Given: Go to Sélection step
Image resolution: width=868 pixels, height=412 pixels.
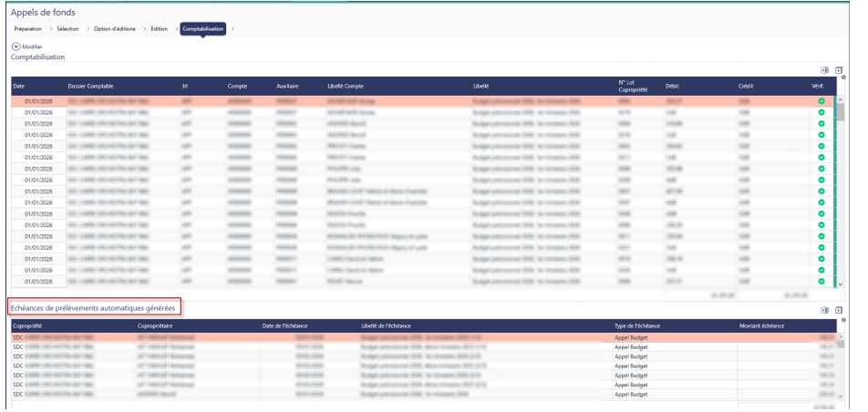Looking at the screenshot, I should [x=67, y=29].
